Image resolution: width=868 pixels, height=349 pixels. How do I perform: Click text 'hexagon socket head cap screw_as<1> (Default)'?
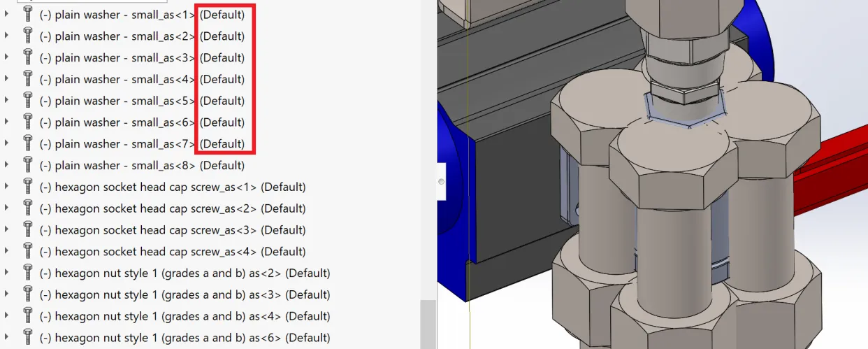tap(180, 187)
